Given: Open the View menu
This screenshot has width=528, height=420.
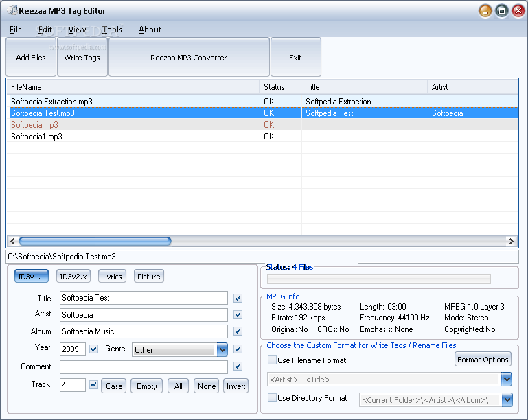Looking at the screenshot, I should (77, 30).
